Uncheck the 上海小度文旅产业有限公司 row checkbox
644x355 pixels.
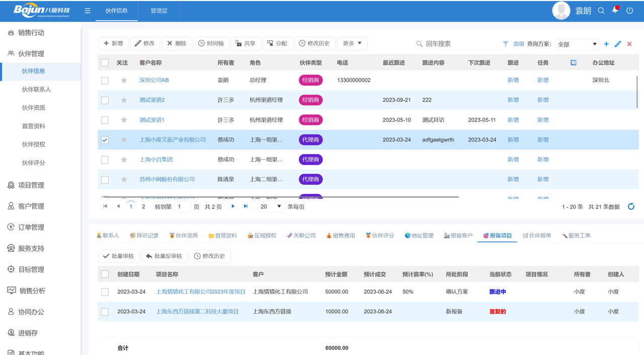tap(105, 139)
